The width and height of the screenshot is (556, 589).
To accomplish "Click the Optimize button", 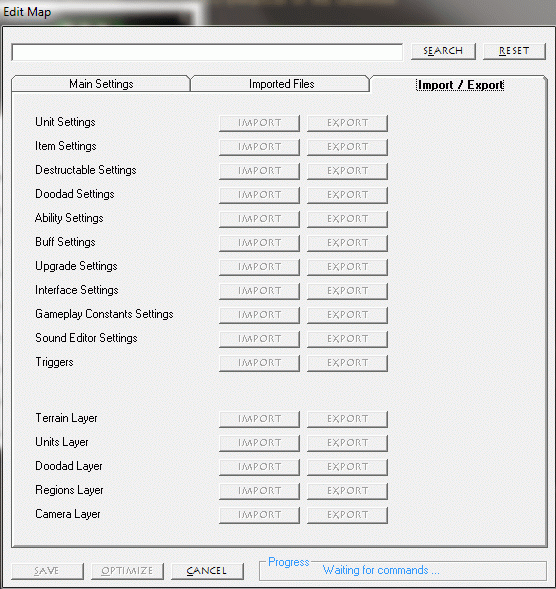I will 127,571.
